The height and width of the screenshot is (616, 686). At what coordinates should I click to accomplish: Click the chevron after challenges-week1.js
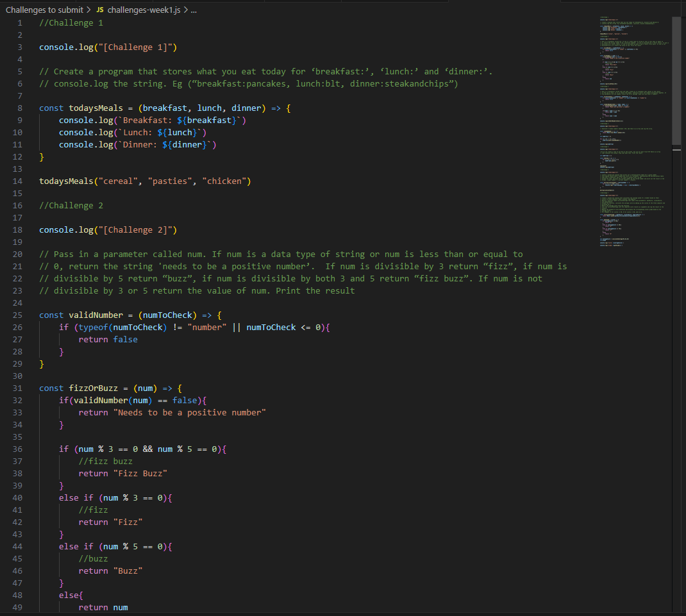[x=185, y=10]
